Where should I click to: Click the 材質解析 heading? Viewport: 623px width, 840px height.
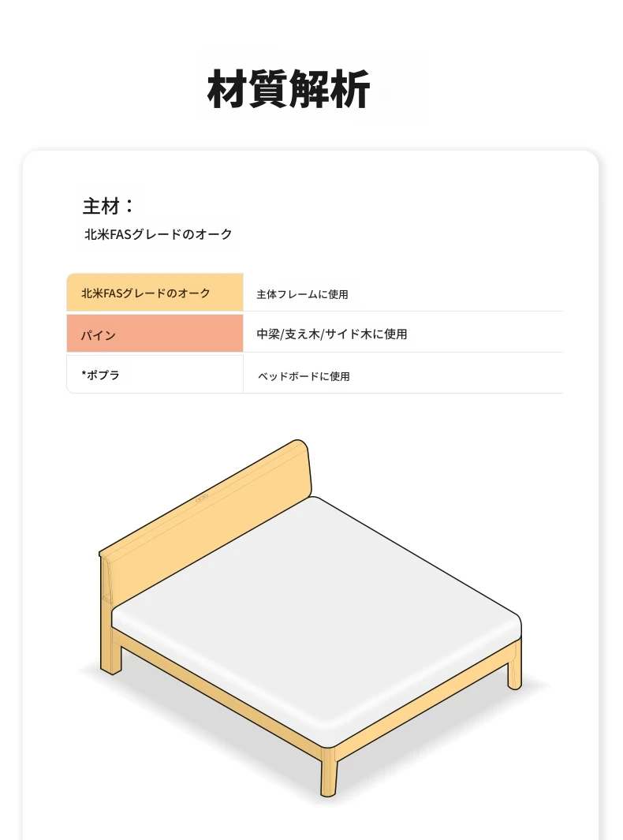pos(288,89)
